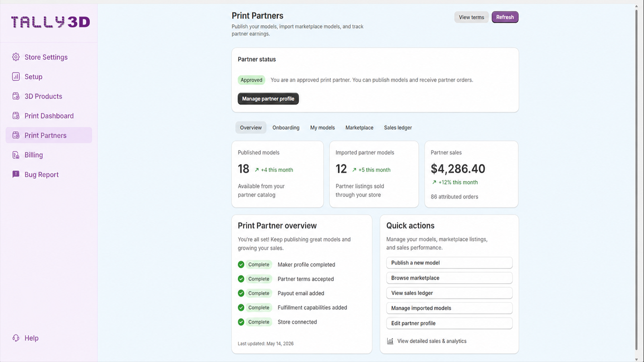Click the Complete badge for Maker profile completed

[259, 264]
